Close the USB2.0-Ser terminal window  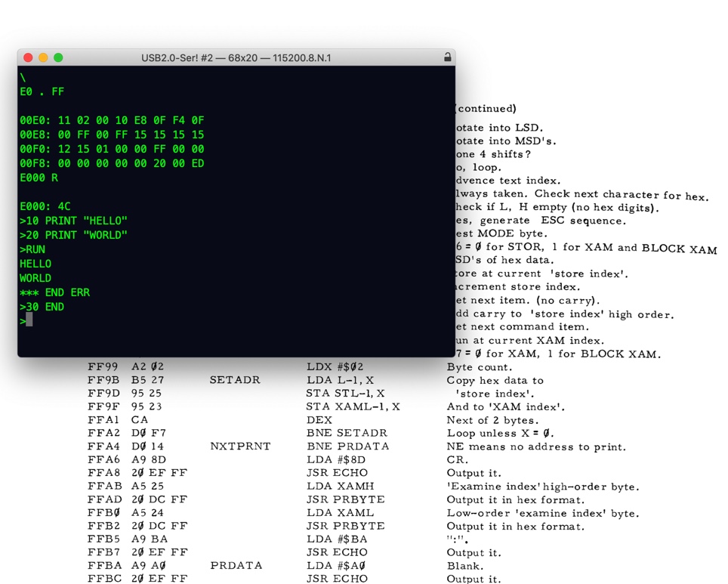(28, 57)
